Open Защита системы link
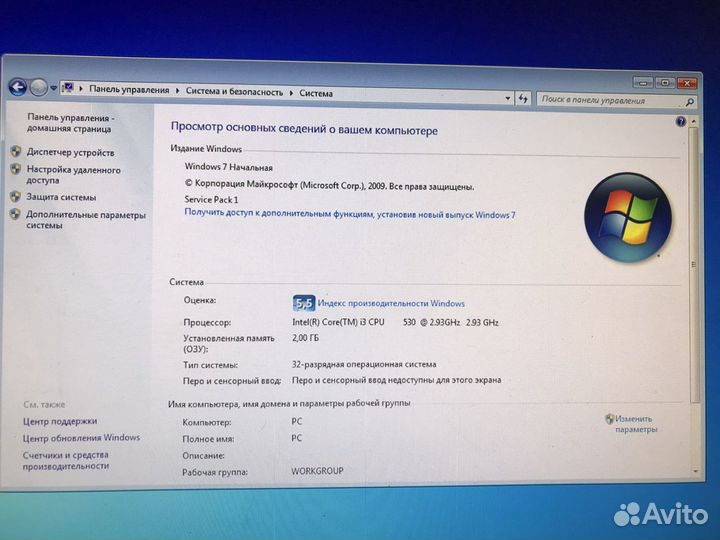 61,197
